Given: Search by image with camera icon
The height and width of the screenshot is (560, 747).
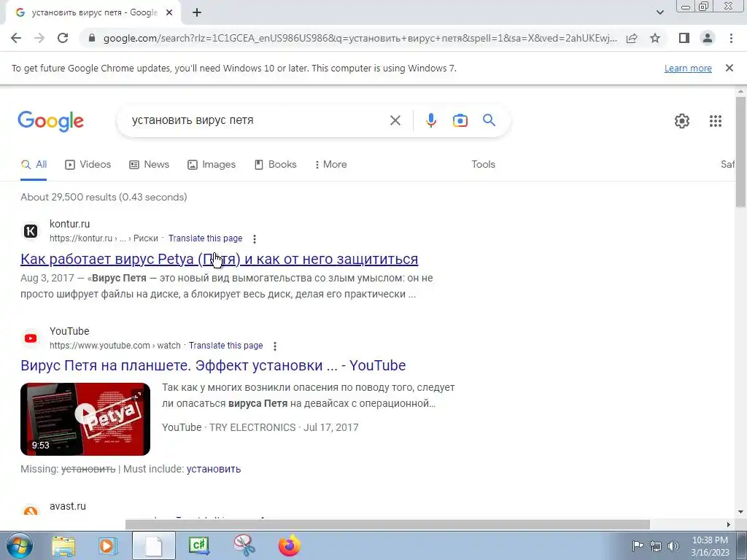Looking at the screenshot, I should pyautogui.click(x=460, y=120).
